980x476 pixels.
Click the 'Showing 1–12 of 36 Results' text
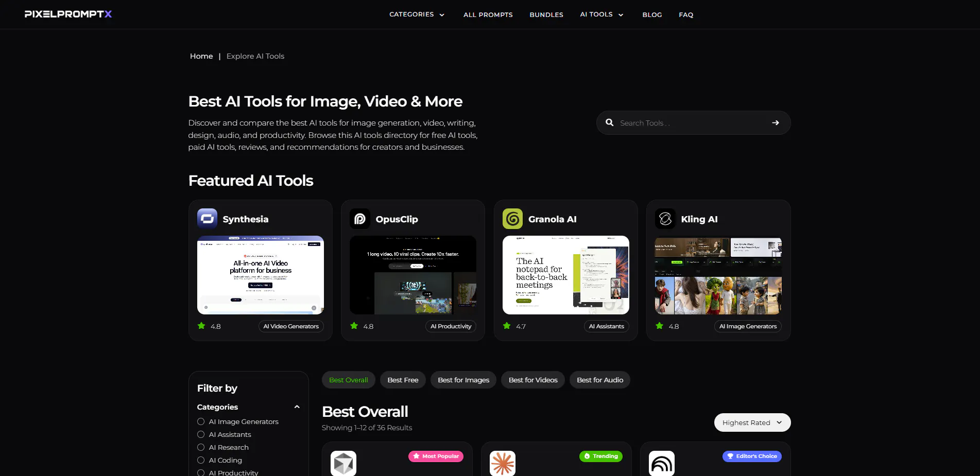point(367,428)
